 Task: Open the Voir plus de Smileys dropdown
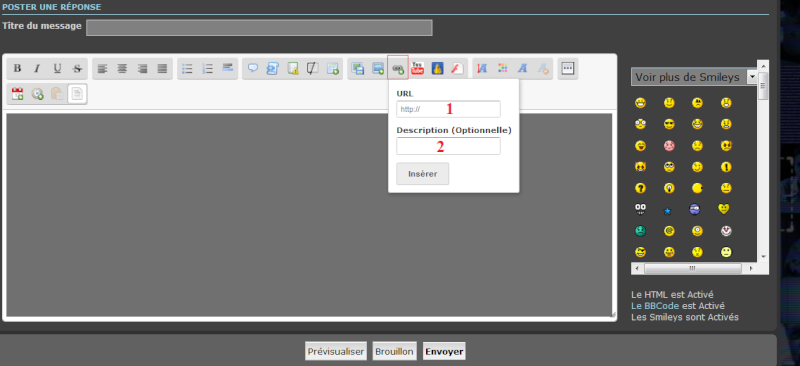point(694,77)
